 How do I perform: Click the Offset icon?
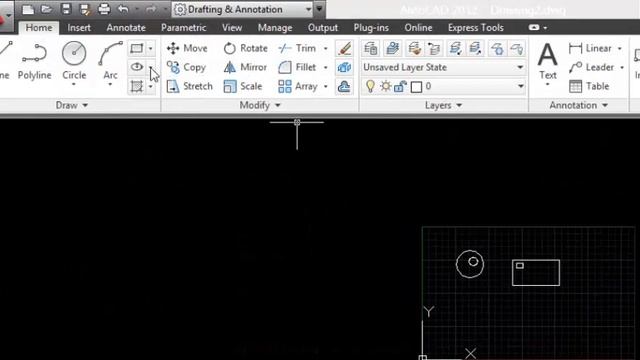click(344, 86)
